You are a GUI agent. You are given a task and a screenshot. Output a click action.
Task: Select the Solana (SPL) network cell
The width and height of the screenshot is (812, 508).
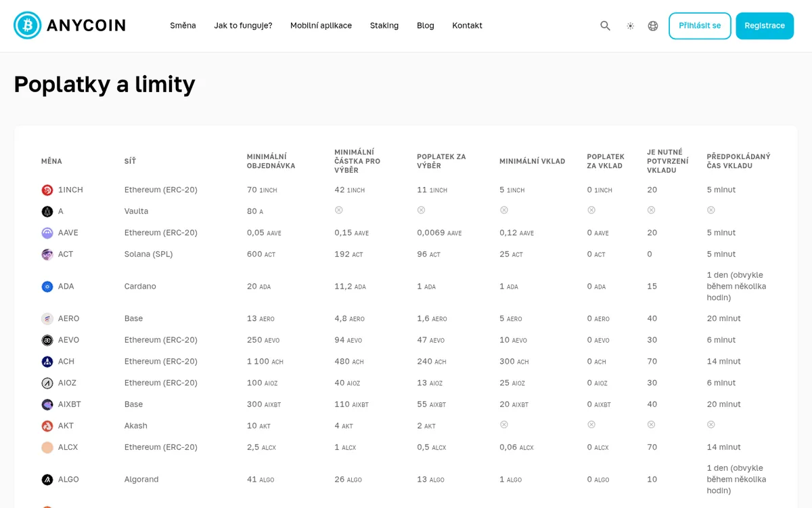tap(149, 255)
